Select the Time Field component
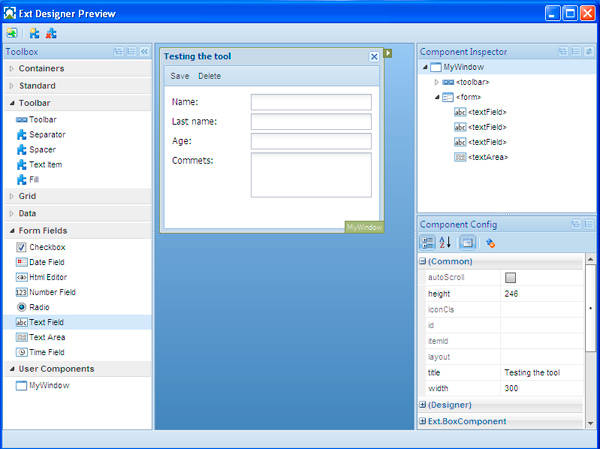600x449 pixels. (x=46, y=352)
